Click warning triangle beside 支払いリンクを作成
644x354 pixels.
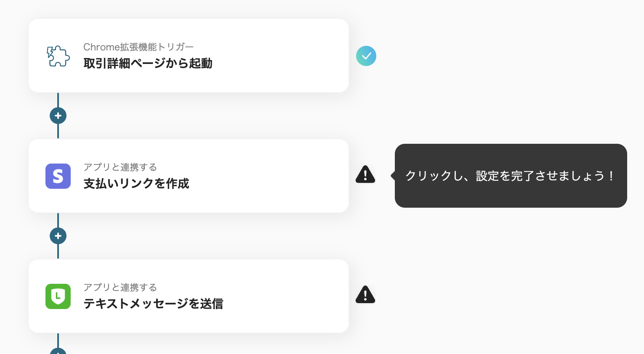click(365, 174)
